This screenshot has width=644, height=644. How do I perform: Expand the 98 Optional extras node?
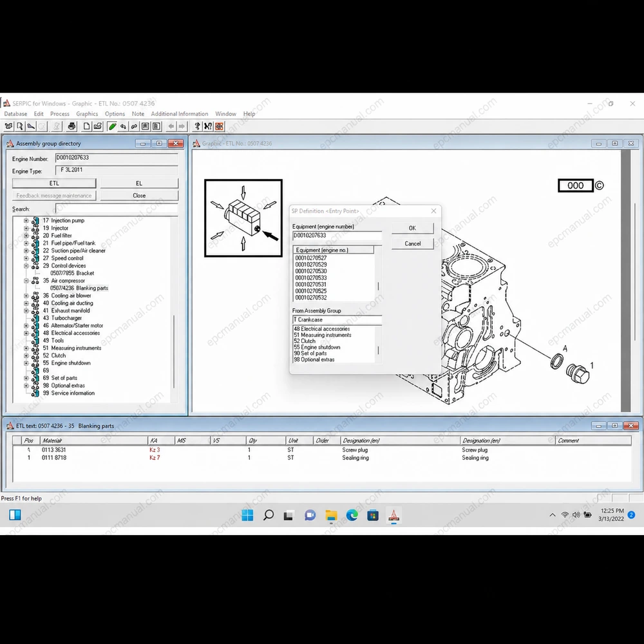point(26,386)
